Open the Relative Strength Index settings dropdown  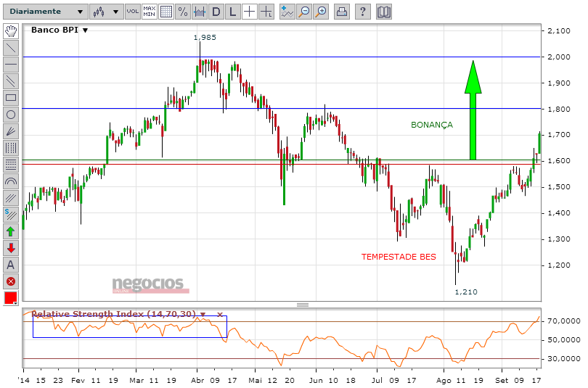(203, 314)
